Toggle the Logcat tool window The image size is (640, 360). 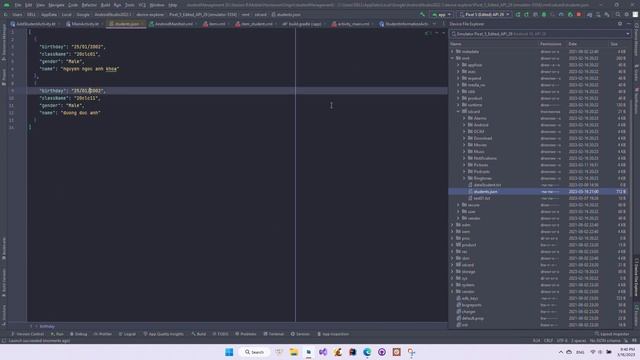pos(127,334)
